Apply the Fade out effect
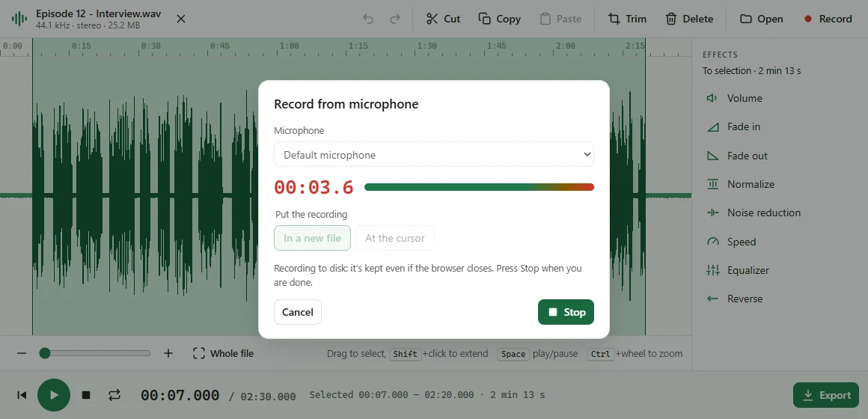868x419 pixels. click(780, 156)
